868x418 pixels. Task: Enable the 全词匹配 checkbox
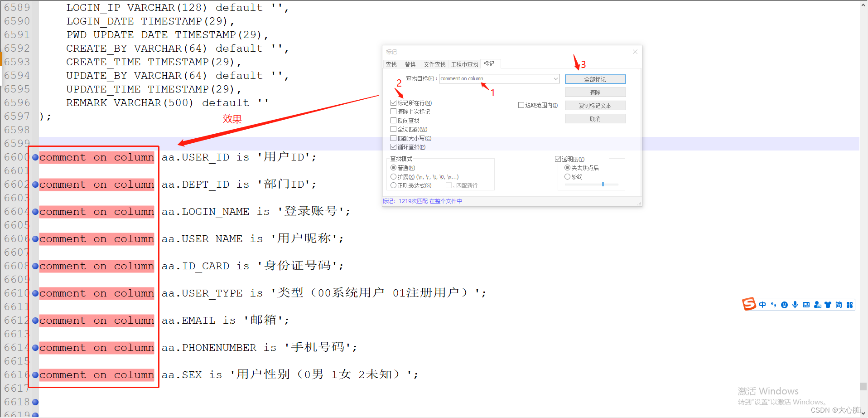point(393,129)
